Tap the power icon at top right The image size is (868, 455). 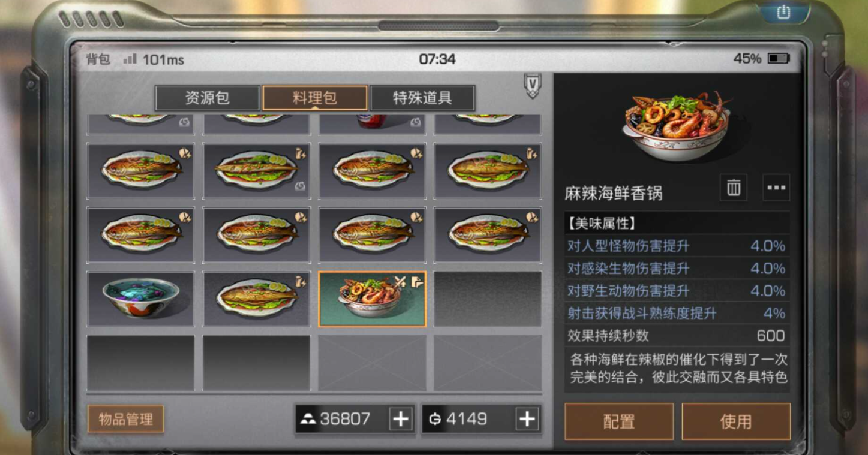[783, 12]
